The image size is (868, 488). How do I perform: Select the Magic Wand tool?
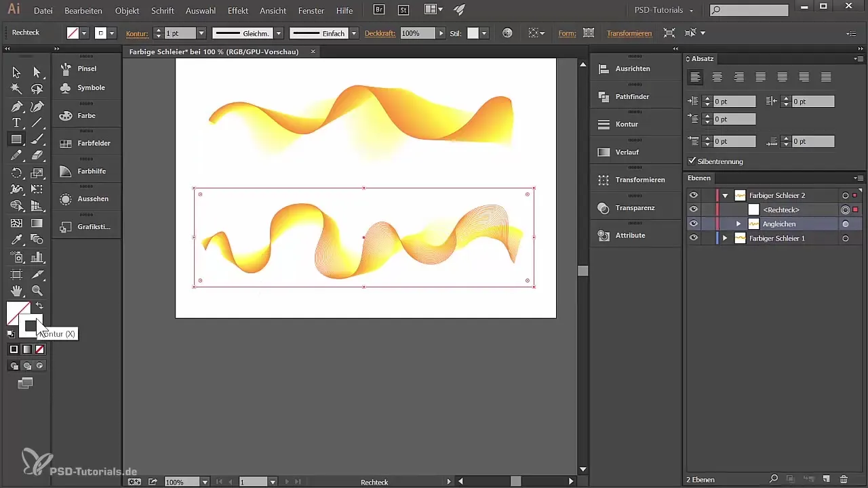pyautogui.click(x=16, y=89)
